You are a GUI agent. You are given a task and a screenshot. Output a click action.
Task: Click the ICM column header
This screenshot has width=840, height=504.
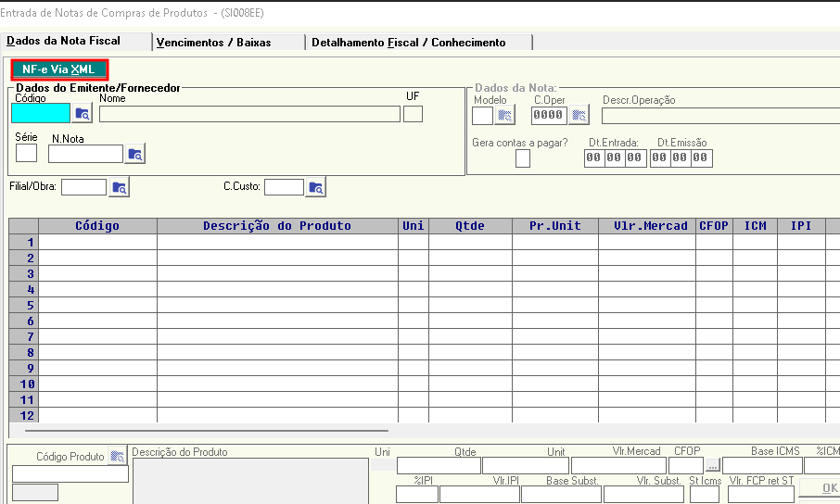click(x=756, y=226)
